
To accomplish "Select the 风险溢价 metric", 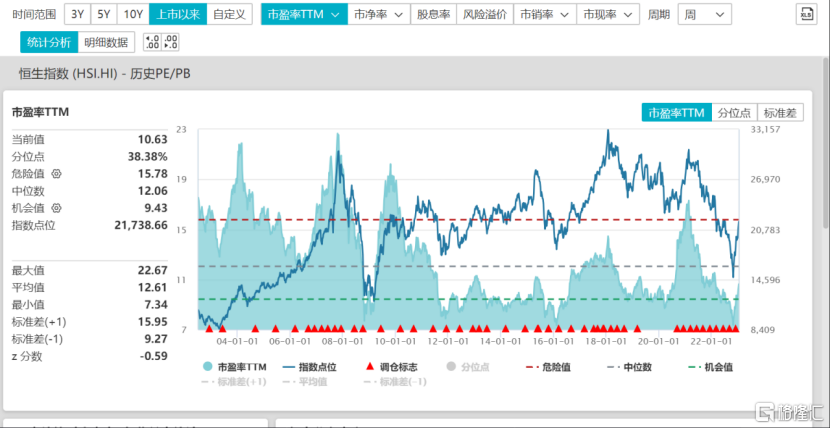I will click(x=484, y=14).
